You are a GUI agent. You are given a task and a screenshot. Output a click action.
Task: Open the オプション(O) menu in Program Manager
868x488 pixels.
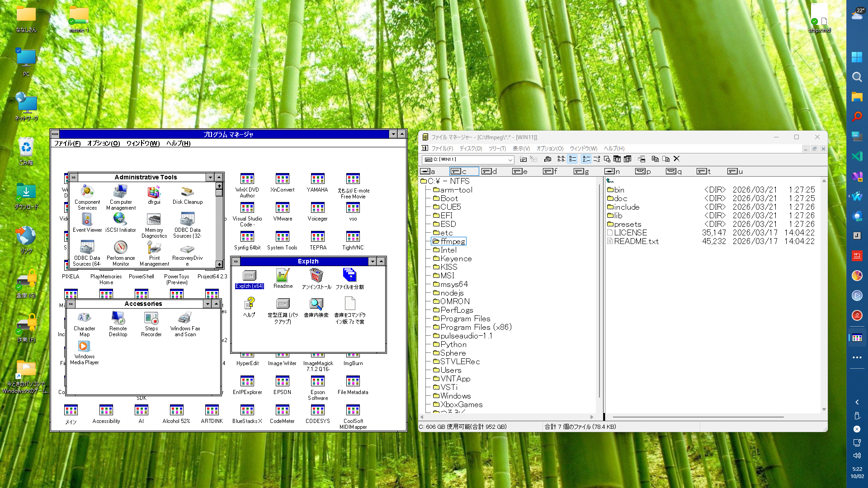tap(103, 143)
